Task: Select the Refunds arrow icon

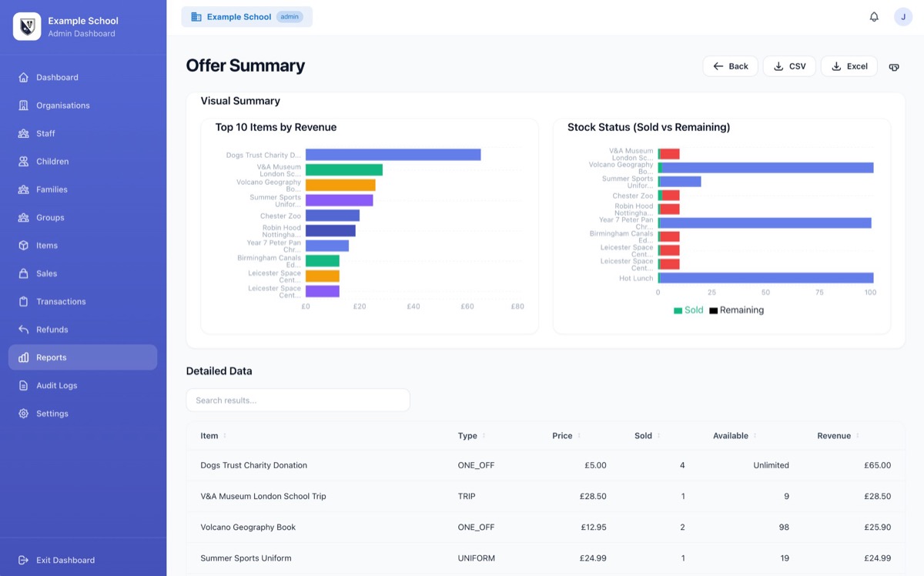Action: 24,329
